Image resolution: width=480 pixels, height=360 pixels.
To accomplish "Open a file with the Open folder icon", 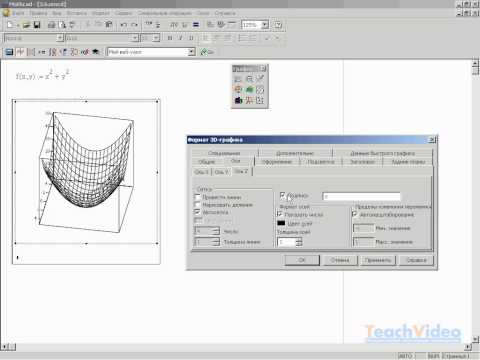I will 27,25.
